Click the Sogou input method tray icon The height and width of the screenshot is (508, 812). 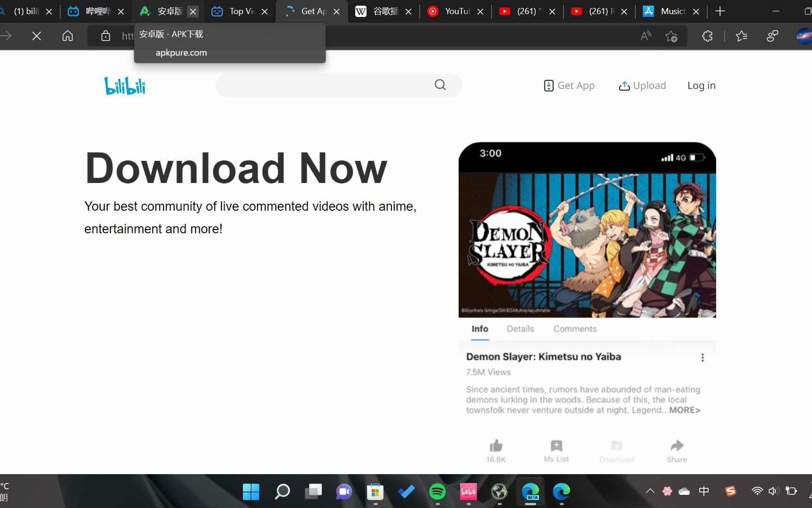(730, 491)
